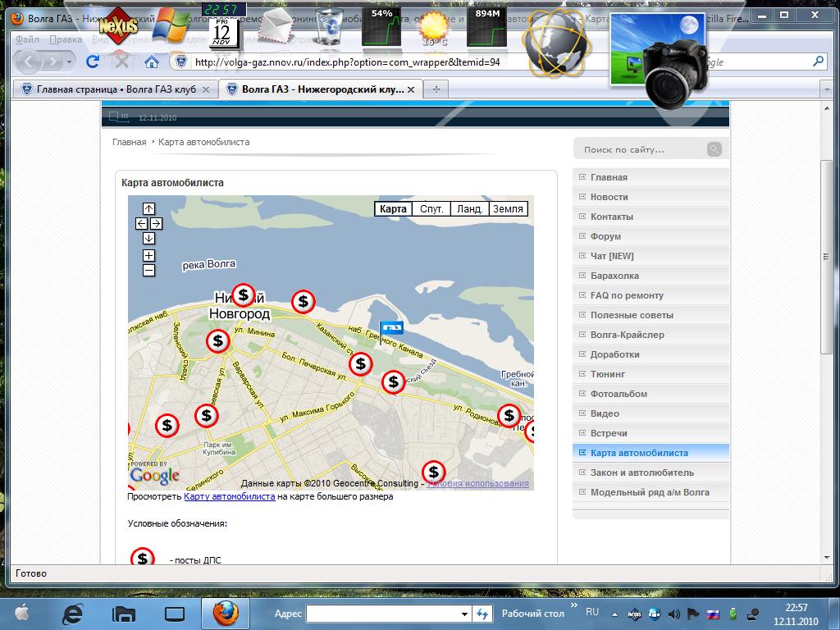The image size is (840, 630).
Task: Click the site identity icon in address bar
Action: pyautogui.click(x=181, y=62)
